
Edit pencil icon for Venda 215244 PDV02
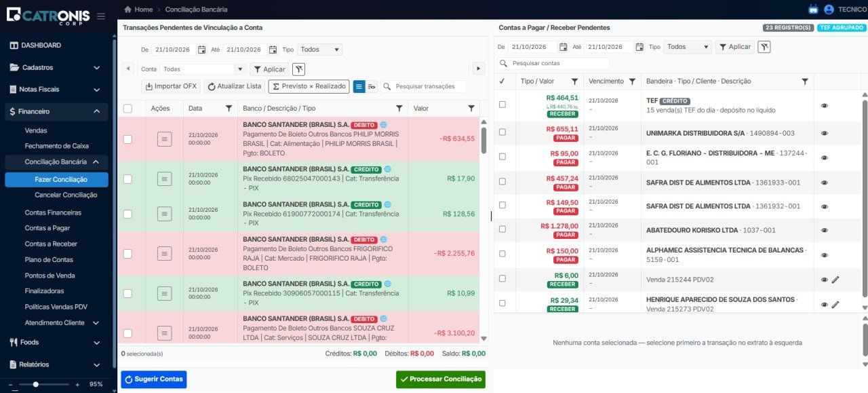point(835,280)
